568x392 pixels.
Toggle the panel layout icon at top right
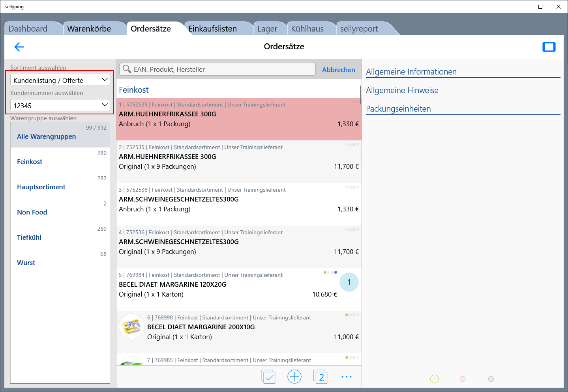click(549, 47)
